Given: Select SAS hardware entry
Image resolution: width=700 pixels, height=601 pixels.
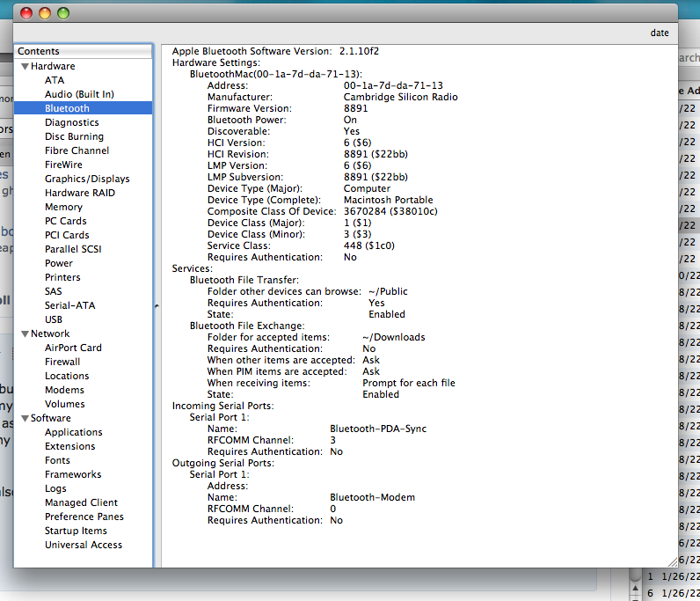Looking at the screenshot, I should (53, 291).
